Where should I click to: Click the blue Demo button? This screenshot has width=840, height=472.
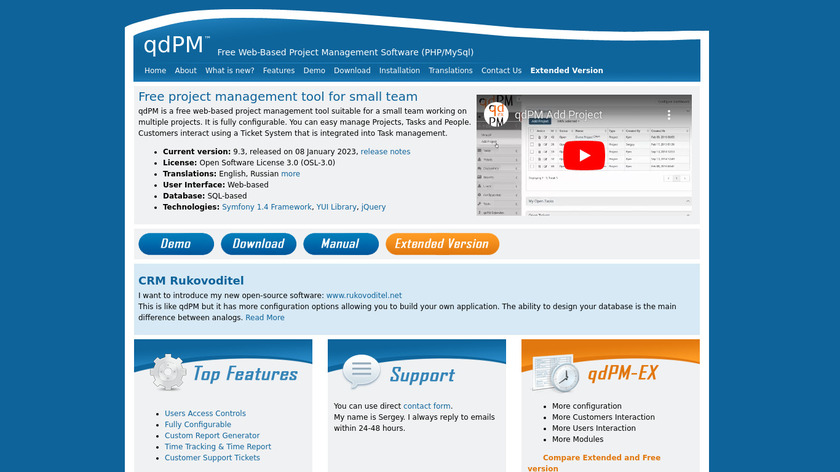[176, 244]
